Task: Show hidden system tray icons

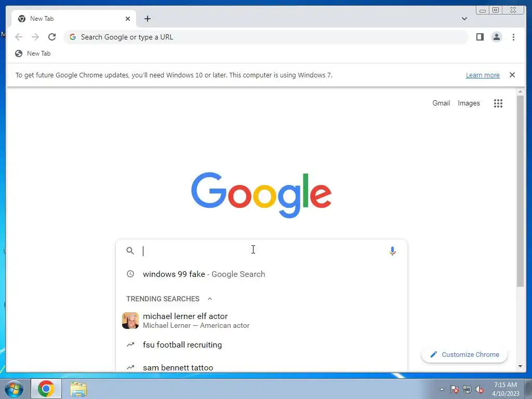Action: 442,389
